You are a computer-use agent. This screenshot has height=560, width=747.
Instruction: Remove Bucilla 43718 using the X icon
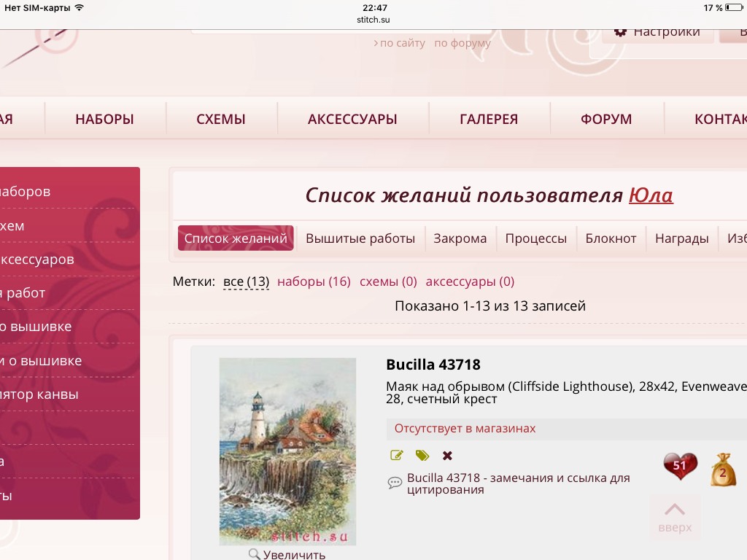[x=447, y=456]
